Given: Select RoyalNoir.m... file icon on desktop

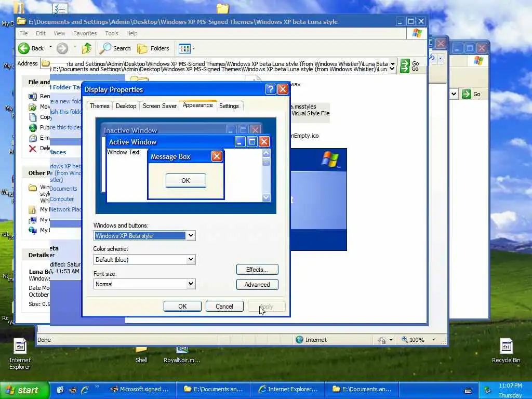Looking at the screenshot, I should 182,354.
